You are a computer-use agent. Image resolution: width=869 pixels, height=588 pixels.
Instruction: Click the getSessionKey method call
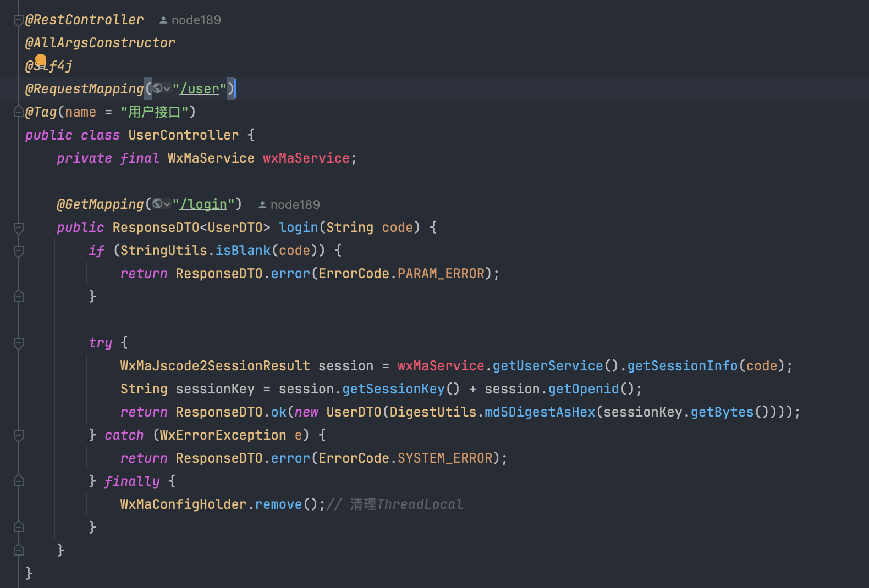[393, 389]
